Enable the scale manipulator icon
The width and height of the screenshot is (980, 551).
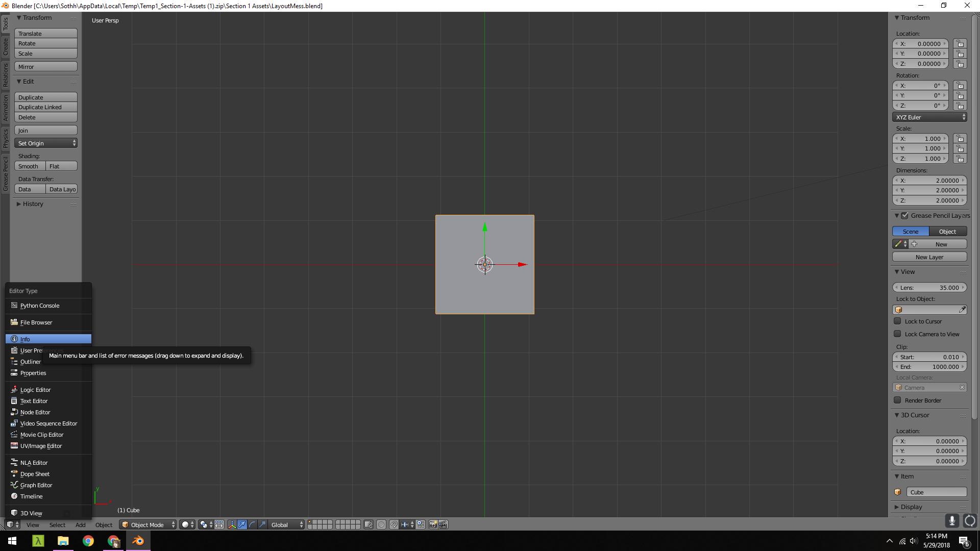coord(262,524)
